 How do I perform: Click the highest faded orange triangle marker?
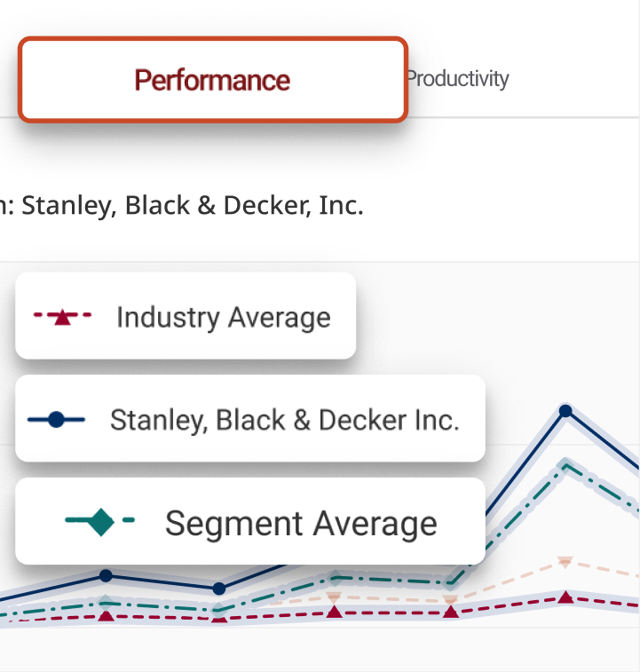pyautogui.click(x=565, y=562)
